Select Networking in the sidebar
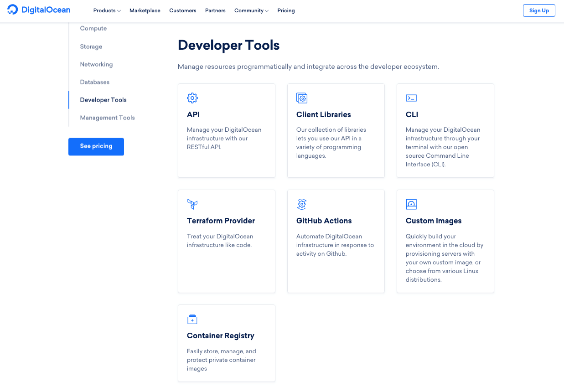 [96, 64]
